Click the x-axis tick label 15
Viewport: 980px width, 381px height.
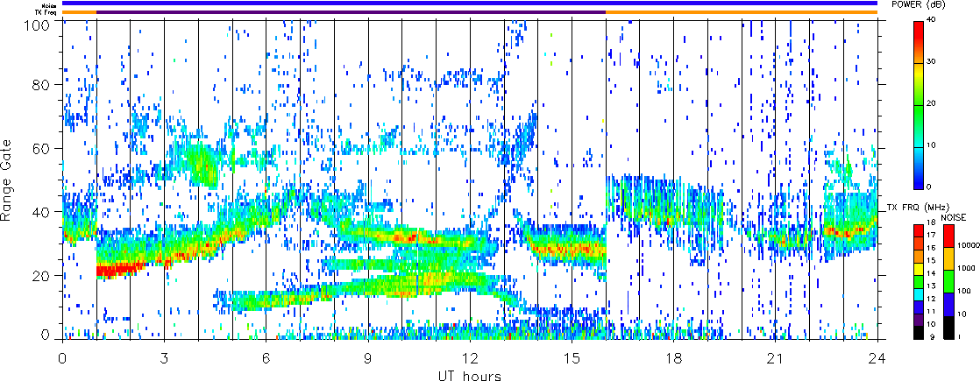[572, 357]
